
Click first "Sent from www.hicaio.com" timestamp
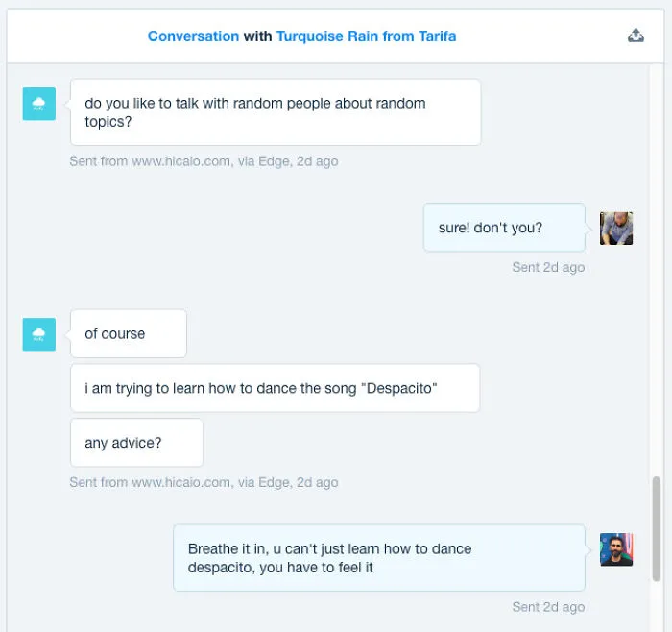pos(204,161)
